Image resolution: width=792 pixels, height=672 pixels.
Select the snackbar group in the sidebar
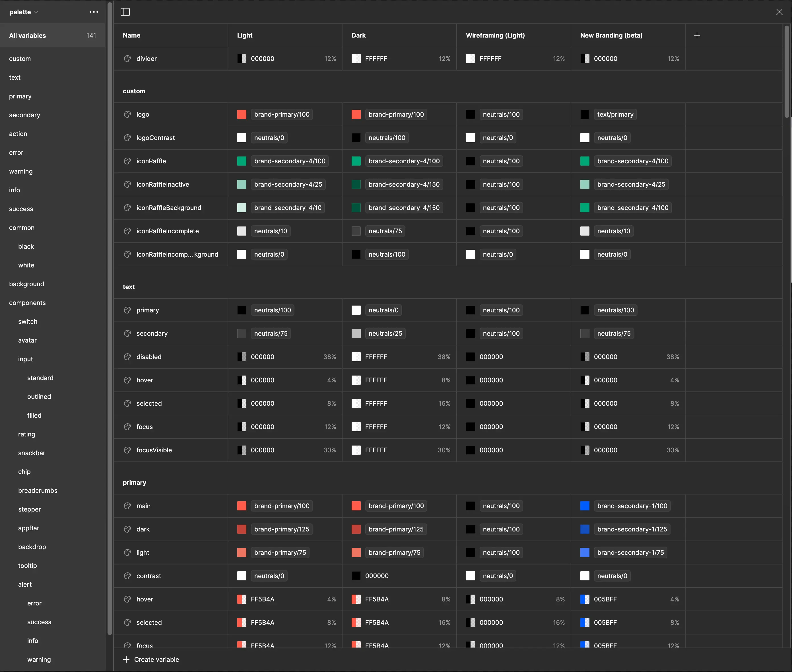pos(32,453)
